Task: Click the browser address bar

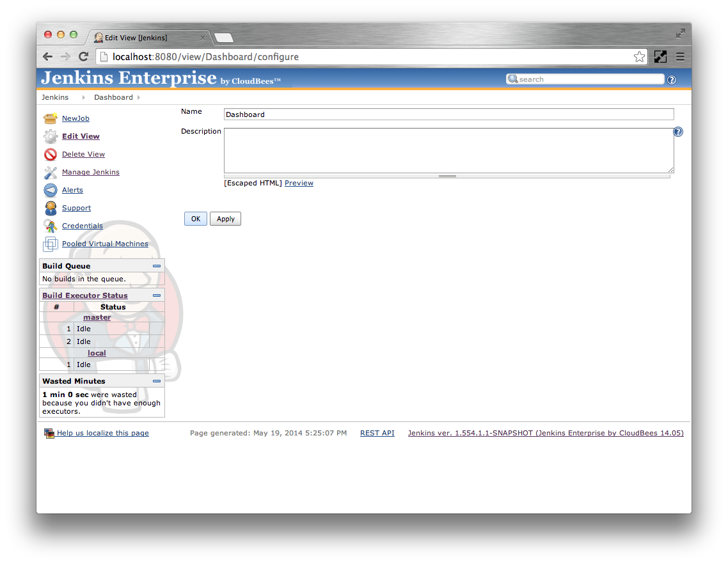Action: pos(372,57)
